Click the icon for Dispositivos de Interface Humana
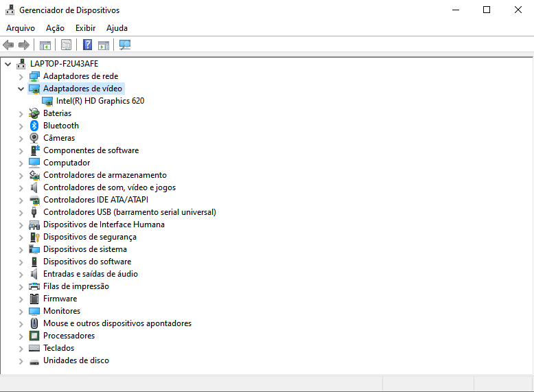Screen dimensions: 534x392 pos(34,224)
